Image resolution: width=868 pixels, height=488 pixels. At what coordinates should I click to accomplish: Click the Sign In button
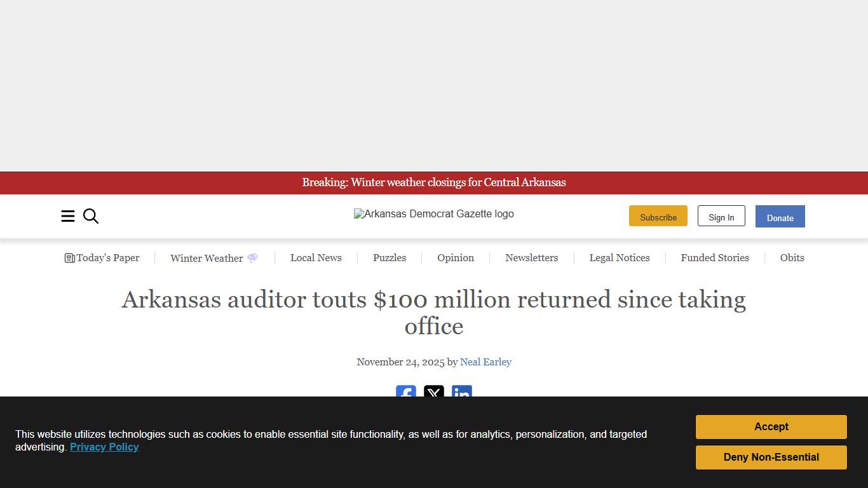click(721, 216)
